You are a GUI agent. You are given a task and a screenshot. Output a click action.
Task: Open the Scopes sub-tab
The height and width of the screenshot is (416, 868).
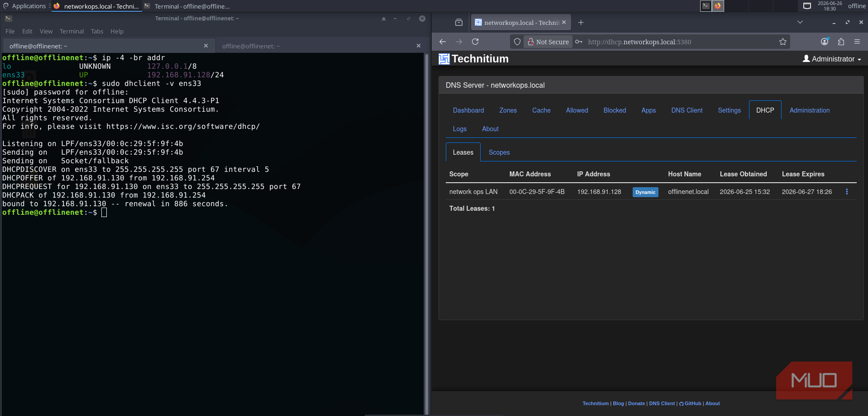(x=499, y=152)
